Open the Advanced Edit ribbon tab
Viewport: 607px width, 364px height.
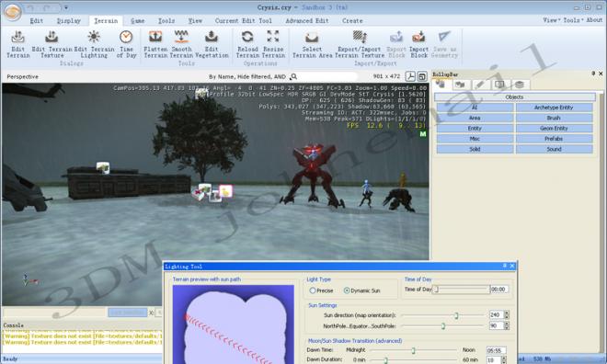307,21
